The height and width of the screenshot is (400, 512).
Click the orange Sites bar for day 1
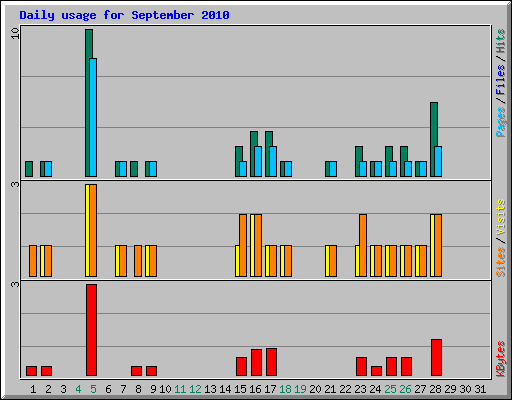33,261
